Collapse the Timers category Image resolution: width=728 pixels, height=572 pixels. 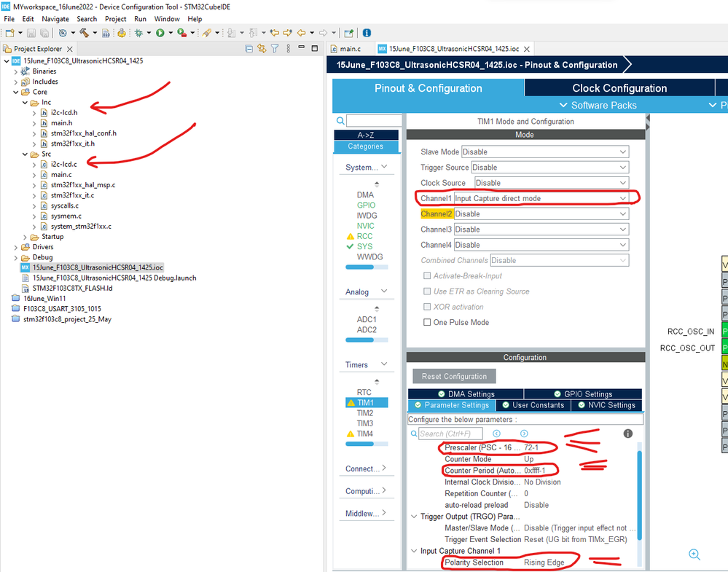[384, 364]
